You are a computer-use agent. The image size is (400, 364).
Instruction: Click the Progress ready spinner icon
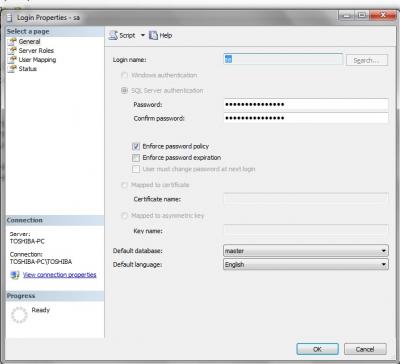click(19, 315)
